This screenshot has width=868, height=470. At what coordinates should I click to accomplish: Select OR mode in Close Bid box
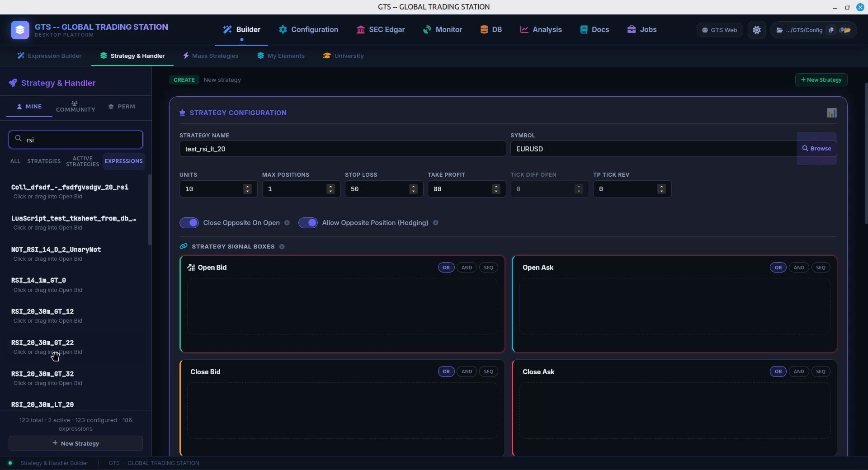(x=446, y=371)
